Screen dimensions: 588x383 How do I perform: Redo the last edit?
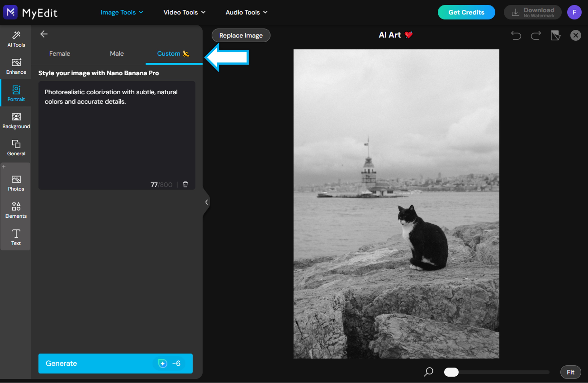[536, 35]
